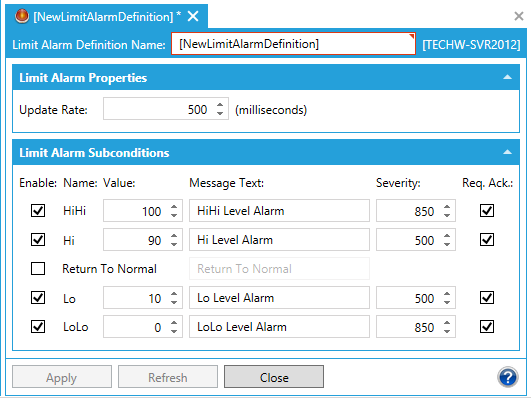Decrease HiHi severity with down arrow
The width and height of the screenshot is (531, 399).
coord(447,215)
